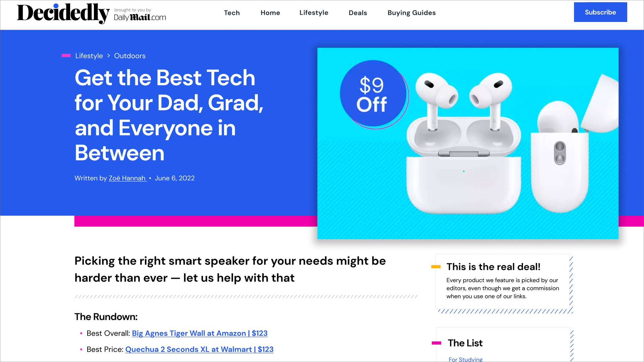The image size is (644, 362).
Task: Open the Lifestyle breadcrumb link
Action: [x=89, y=56]
